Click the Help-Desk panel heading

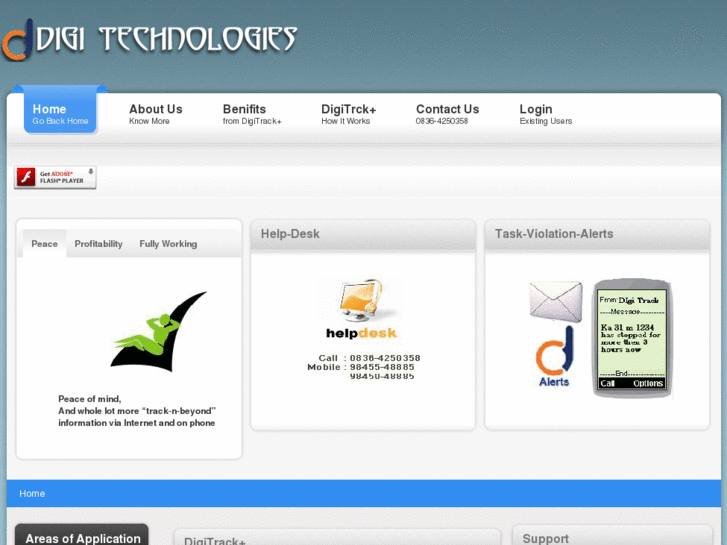(x=290, y=234)
